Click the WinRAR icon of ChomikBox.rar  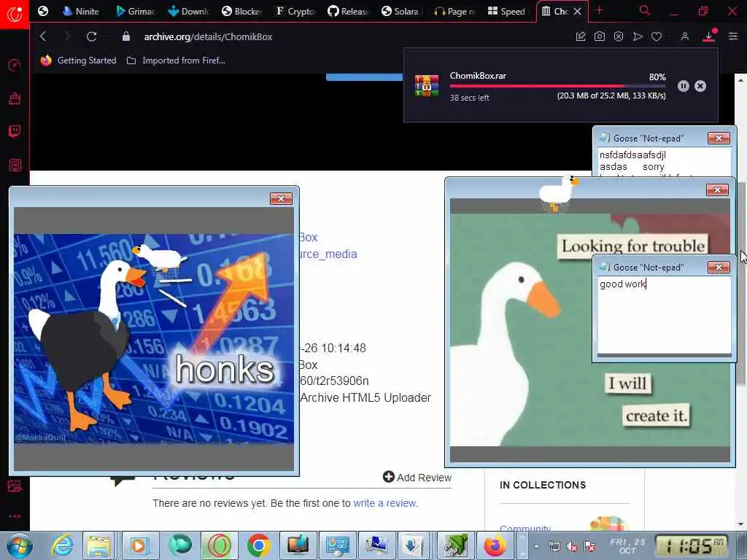point(426,86)
